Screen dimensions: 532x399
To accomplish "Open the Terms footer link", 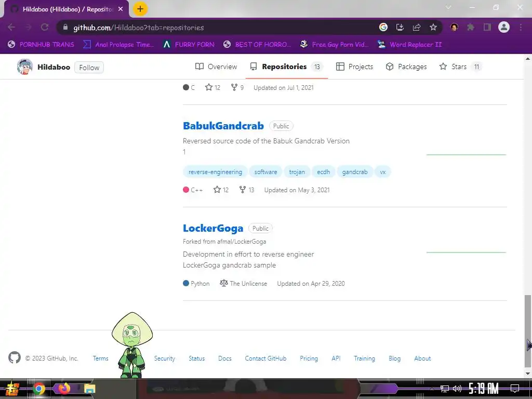I will (x=101, y=358).
